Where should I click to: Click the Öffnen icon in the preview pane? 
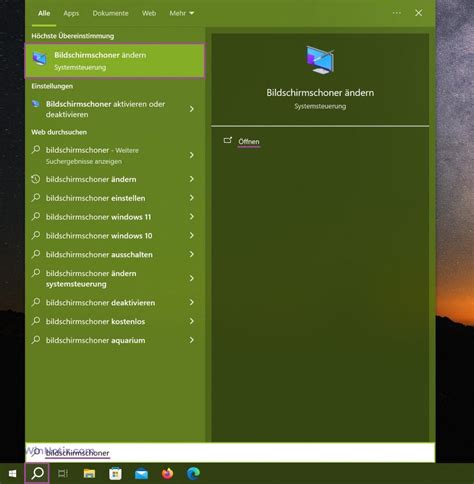pyautogui.click(x=228, y=140)
